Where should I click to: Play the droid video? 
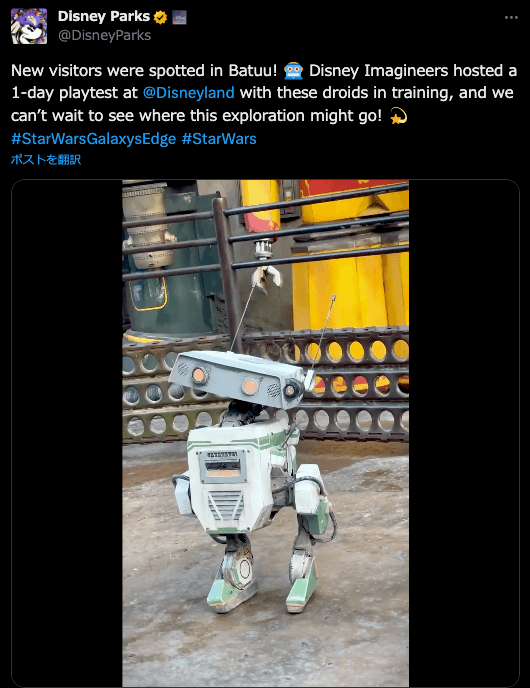point(265,433)
